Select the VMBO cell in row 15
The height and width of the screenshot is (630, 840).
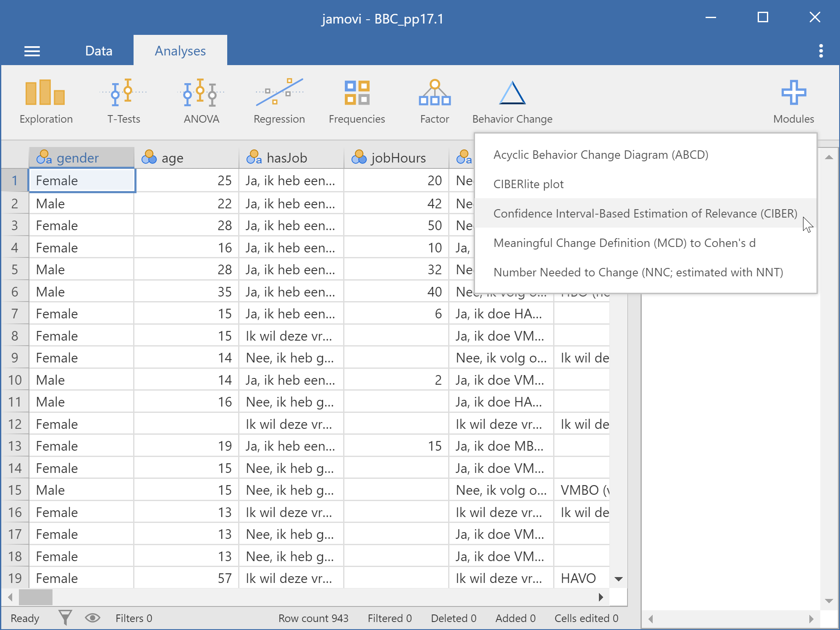click(582, 490)
